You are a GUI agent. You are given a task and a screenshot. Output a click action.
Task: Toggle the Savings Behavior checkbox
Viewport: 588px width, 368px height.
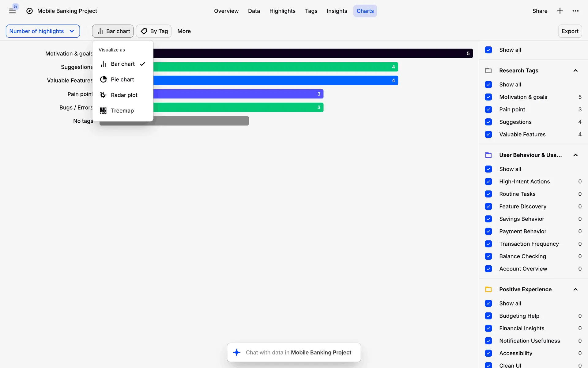488,219
